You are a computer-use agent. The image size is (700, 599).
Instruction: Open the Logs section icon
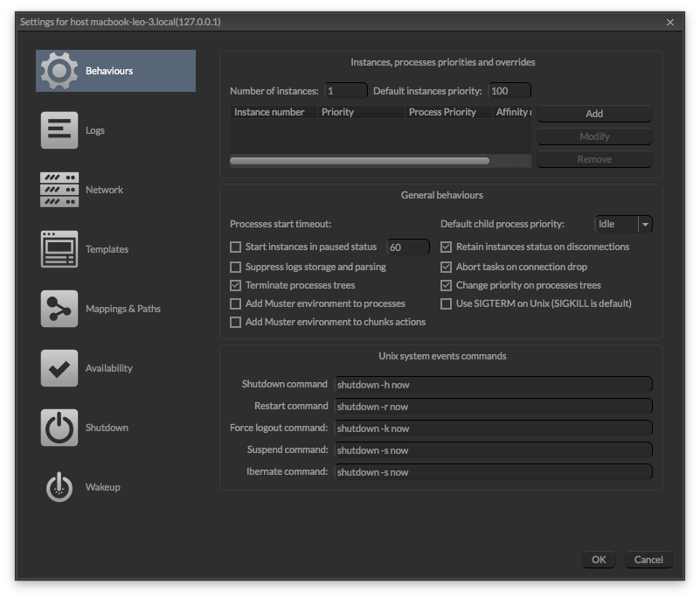(59, 130)
